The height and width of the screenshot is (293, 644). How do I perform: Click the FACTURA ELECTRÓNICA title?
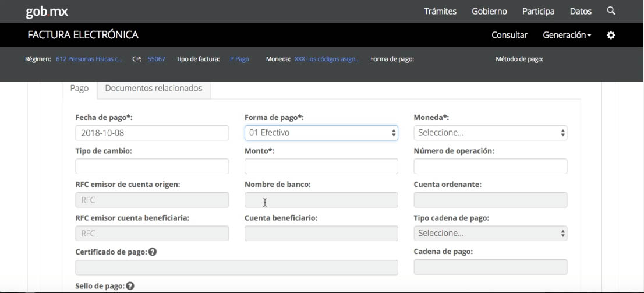click(x=83, y=36)
